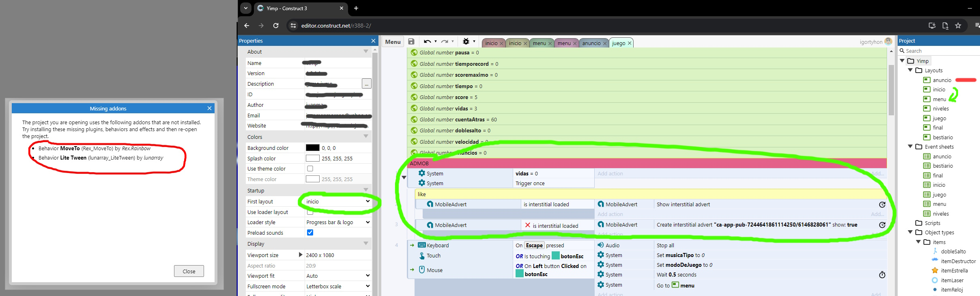
Task: Collapse the About properties section
Action: (365, 52)
